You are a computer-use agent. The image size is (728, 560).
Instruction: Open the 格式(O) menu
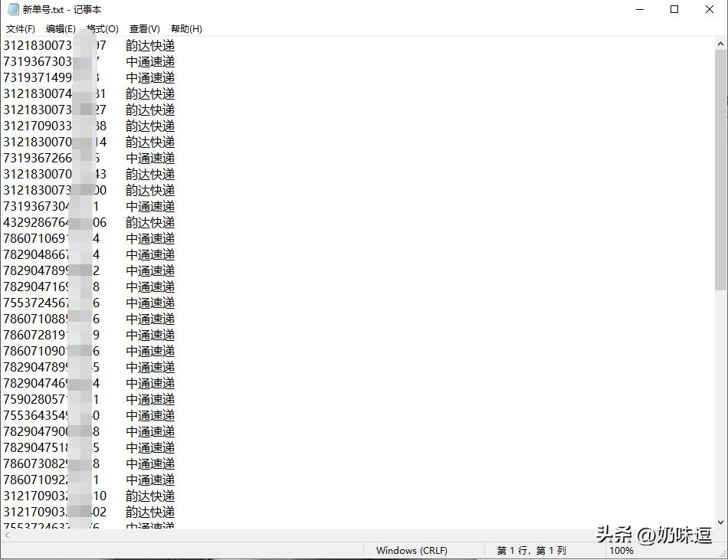point(103,29)
